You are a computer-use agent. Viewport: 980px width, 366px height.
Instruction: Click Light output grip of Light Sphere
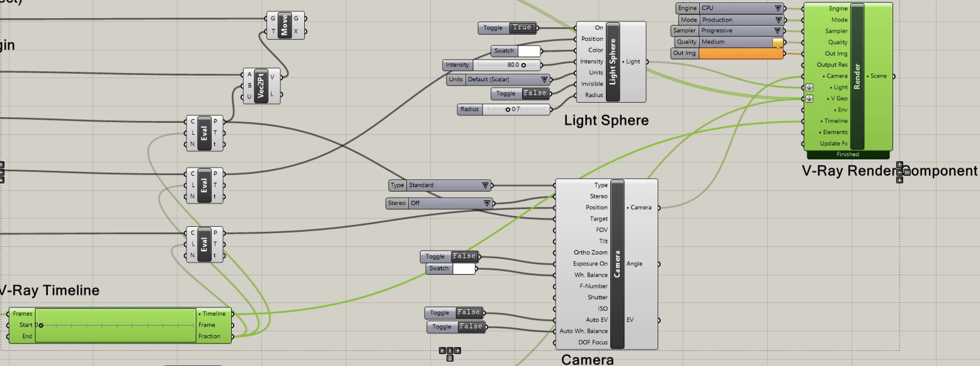[647, 62]
